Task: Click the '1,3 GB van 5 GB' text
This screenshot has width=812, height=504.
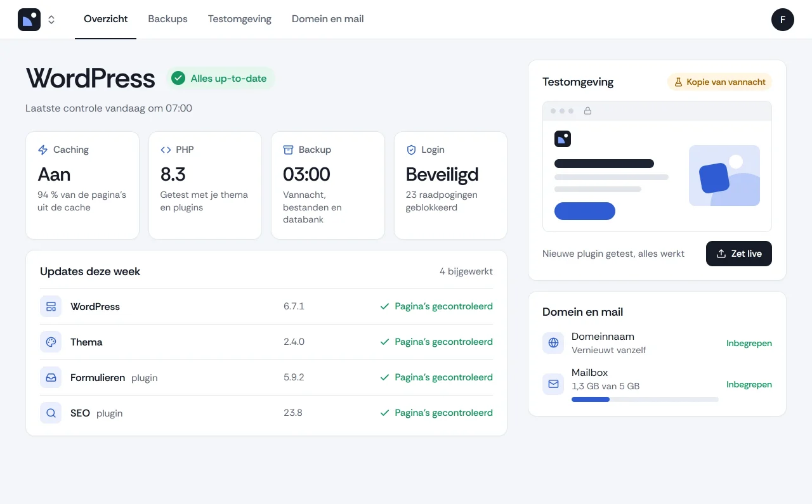Action: click(605, 386)
